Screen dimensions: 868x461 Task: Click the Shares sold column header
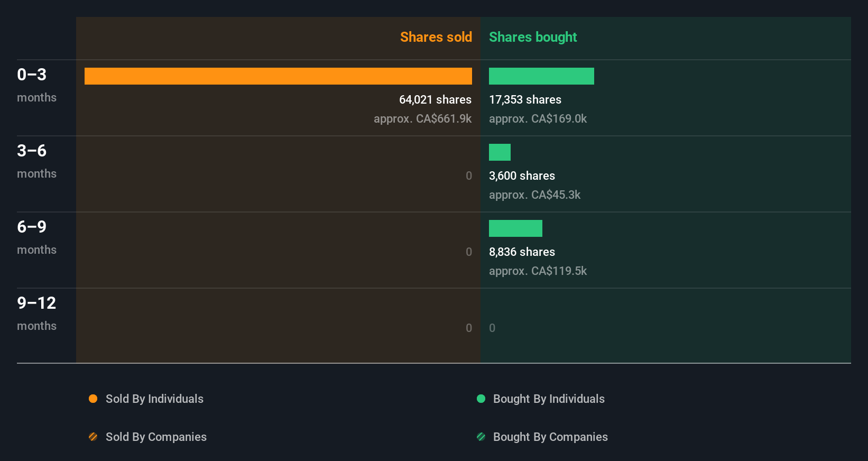436,37
